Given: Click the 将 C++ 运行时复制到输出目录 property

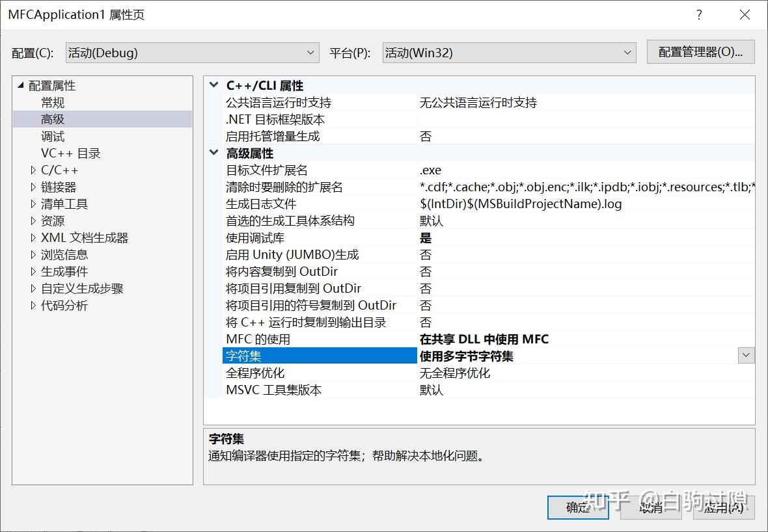Looking at the screenshot, I should click(488, 322).
